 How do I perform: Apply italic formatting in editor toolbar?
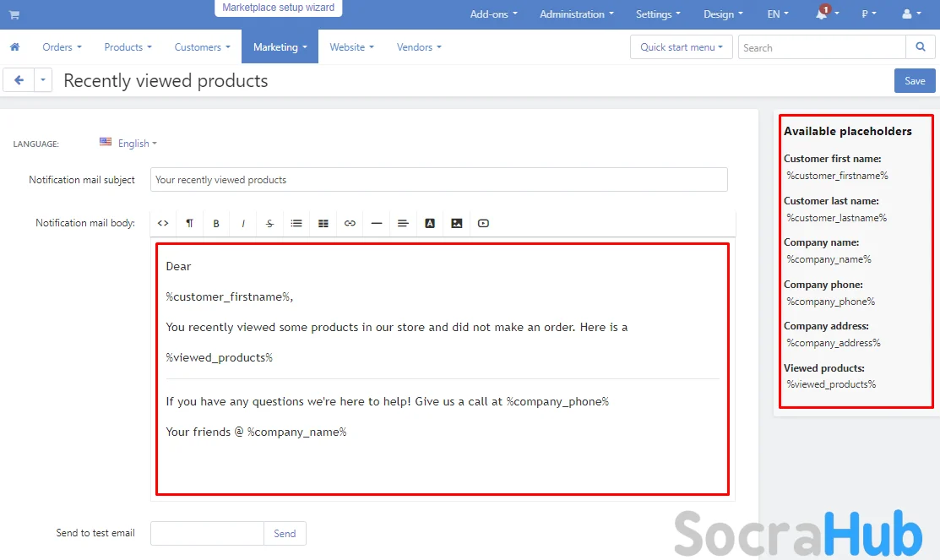tap(243, 223)
